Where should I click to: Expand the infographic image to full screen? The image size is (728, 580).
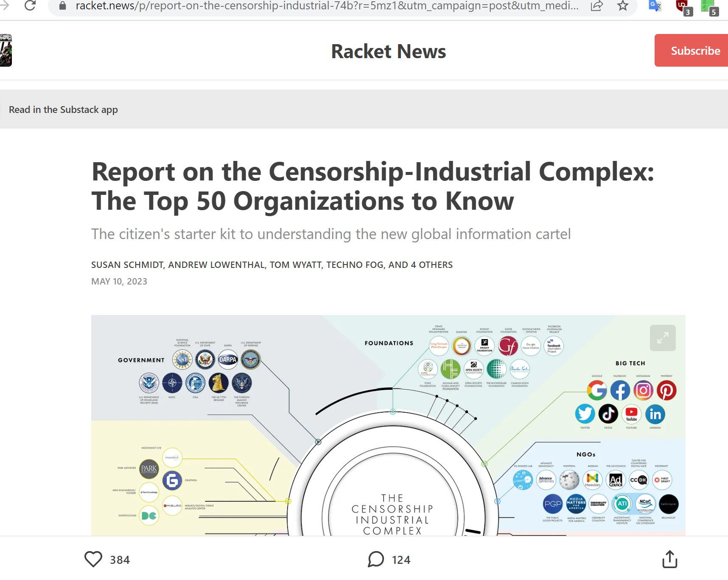coord(663,338)
